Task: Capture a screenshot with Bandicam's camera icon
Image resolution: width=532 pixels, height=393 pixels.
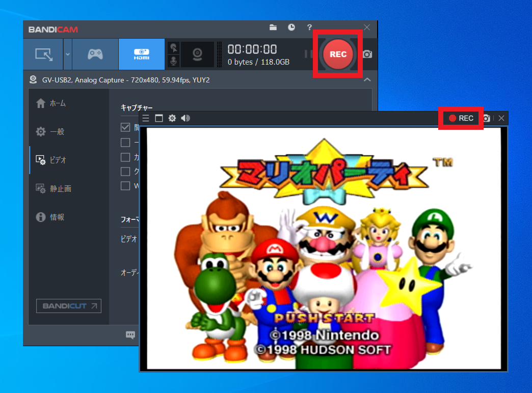Action: click(367, 54)
